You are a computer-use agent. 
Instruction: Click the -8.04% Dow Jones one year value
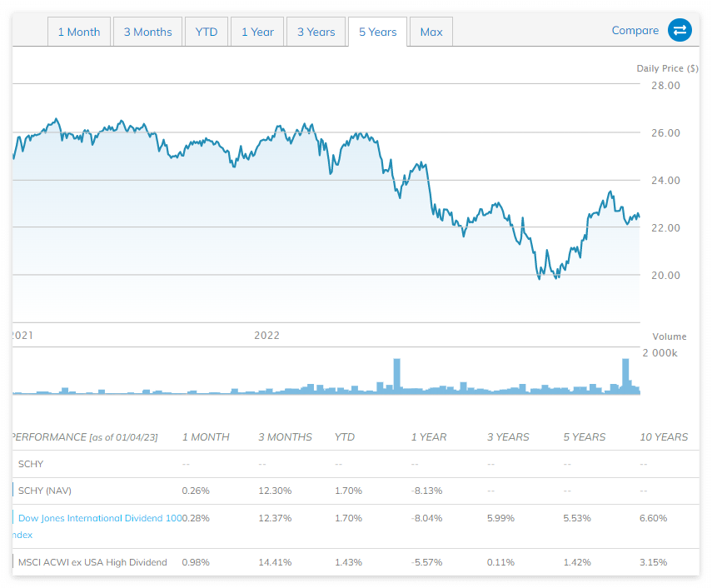tap(427, 518)
